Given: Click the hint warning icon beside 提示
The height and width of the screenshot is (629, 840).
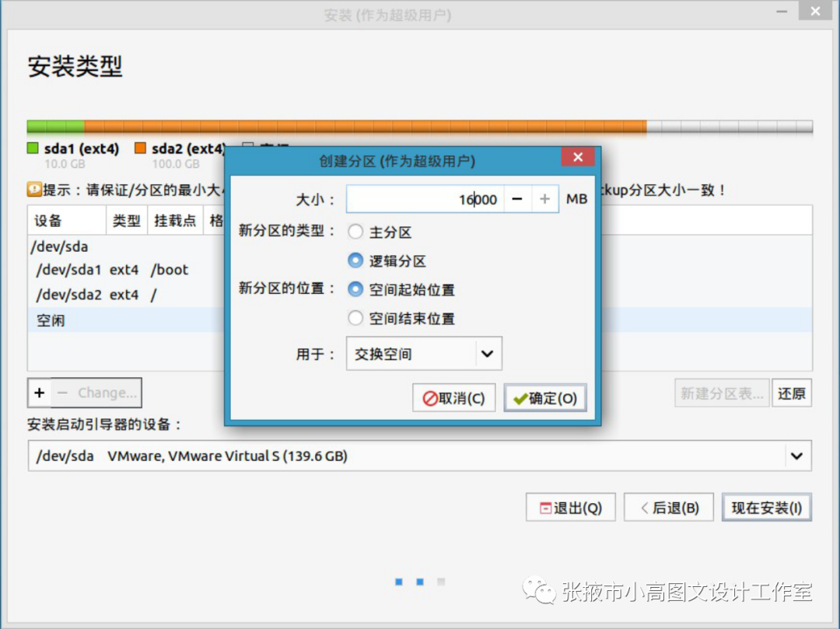Looking at the screenshot, I should [34, 190].
